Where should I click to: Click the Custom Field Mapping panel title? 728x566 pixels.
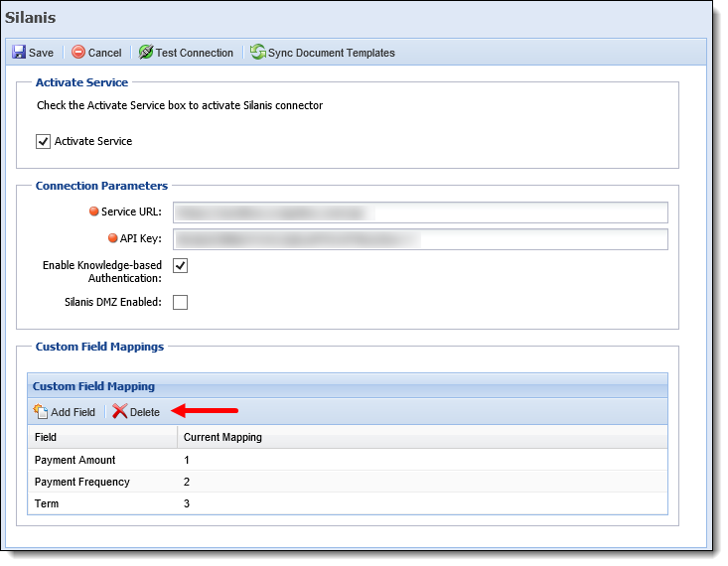(x=93, y=386)
